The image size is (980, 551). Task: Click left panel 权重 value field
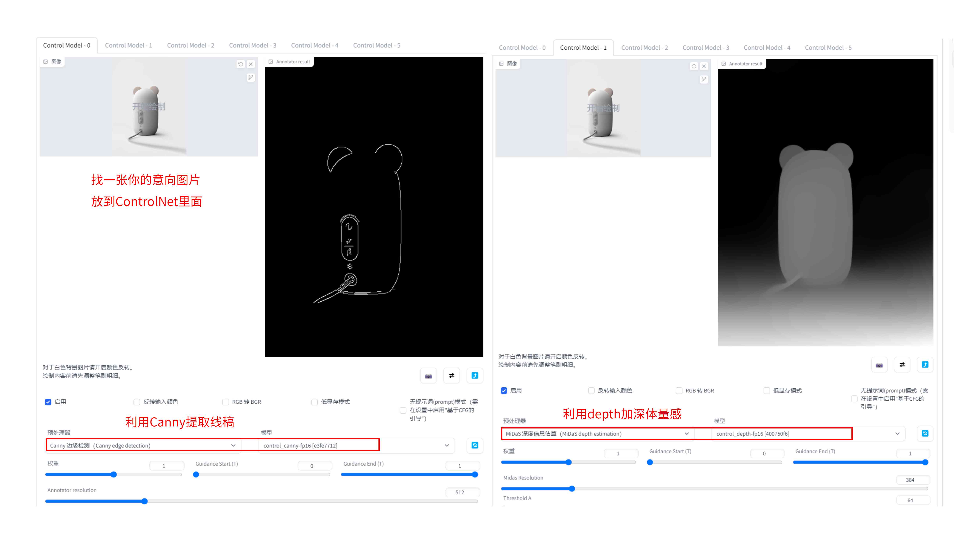pyautogui.click(x=167, y=466)
